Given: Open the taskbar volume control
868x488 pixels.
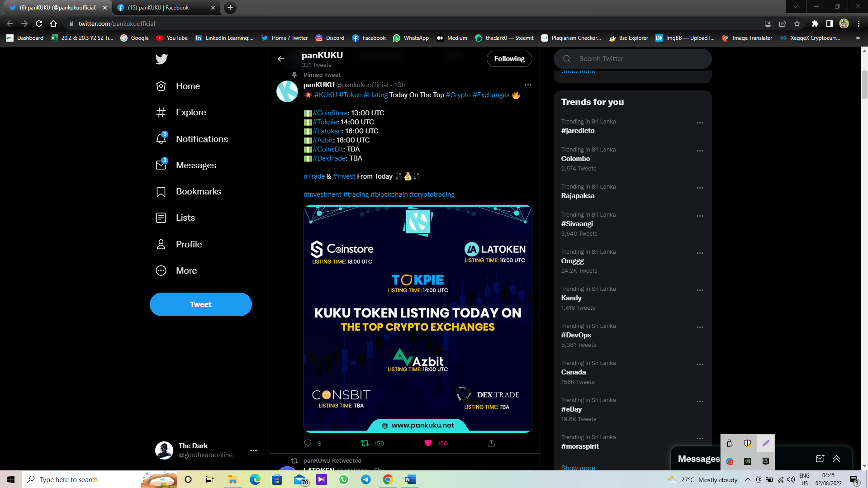Looking at the screenshot, I should [791, 479].
